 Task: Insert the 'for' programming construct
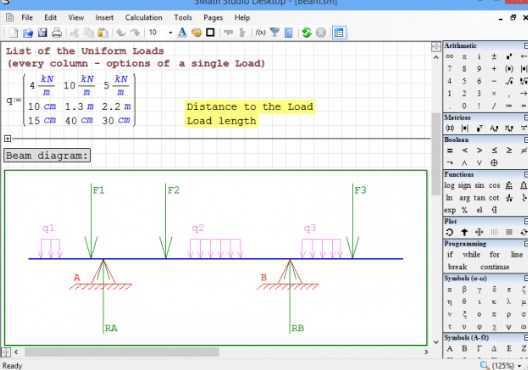(494, 254)
